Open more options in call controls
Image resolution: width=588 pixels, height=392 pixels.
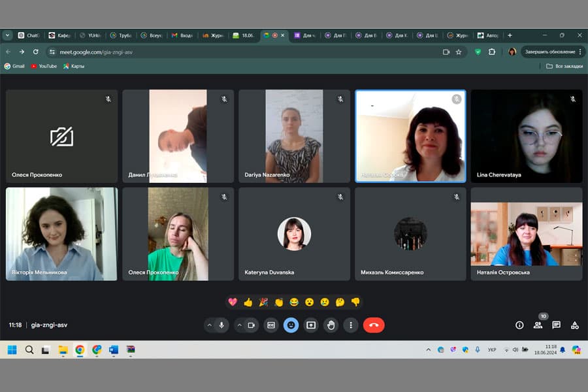point(351,325)
